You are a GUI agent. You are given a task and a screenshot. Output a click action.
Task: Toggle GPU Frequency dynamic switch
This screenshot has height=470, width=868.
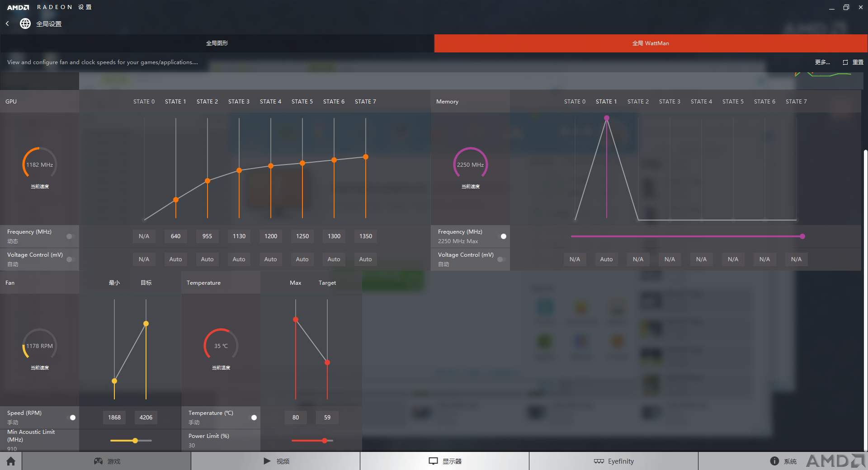click(71, 236)
